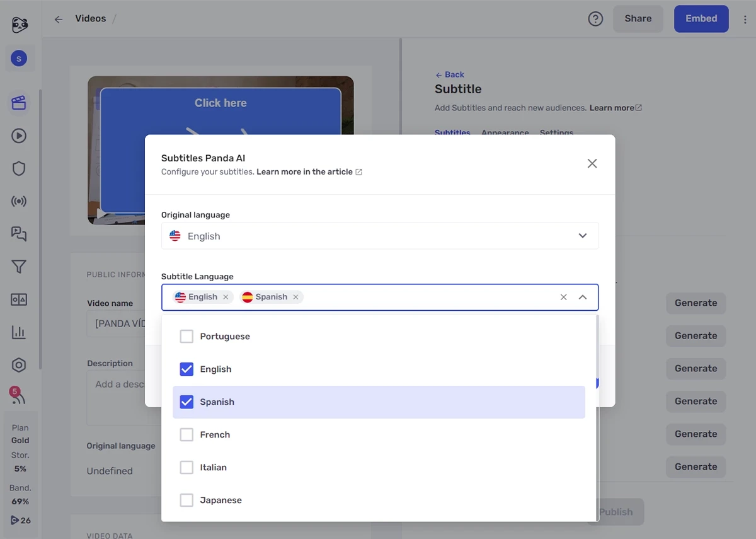Uncheck the English checkbox
This screenshot has height=539, width=756.
pos(186,369)
